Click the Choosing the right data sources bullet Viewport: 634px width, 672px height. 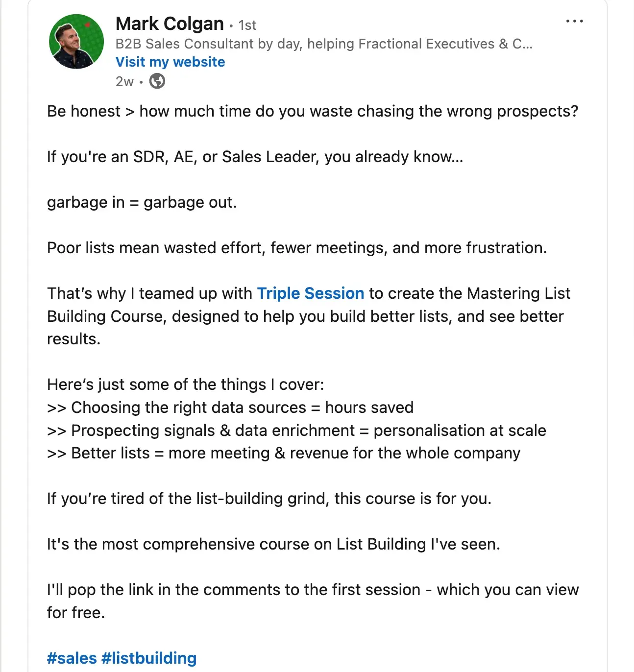[x=230, y=407]
